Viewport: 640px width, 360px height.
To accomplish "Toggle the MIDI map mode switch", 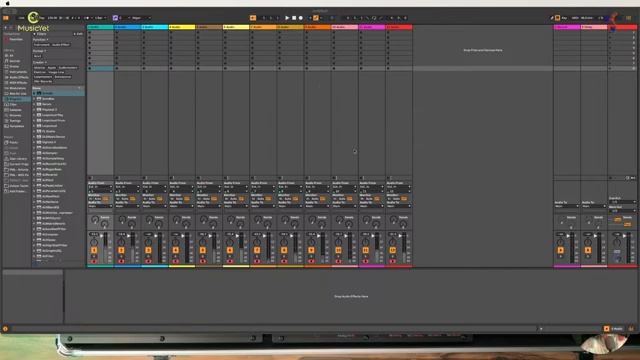I will [x=575, y=18].
